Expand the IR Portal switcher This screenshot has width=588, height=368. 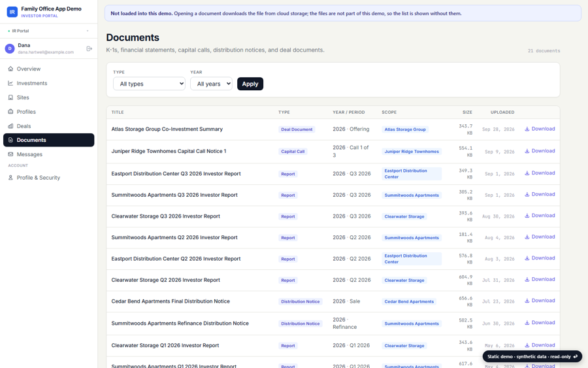click(x=49, y=31)
